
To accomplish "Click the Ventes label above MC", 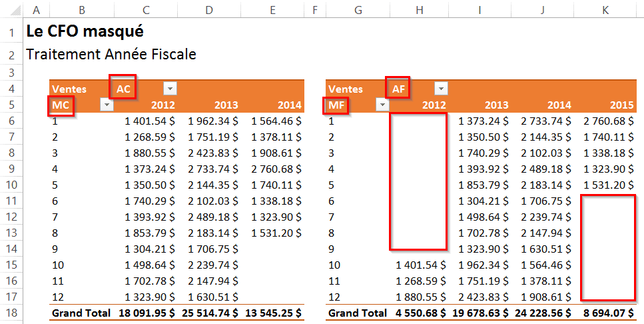I will tap(68, 89).
